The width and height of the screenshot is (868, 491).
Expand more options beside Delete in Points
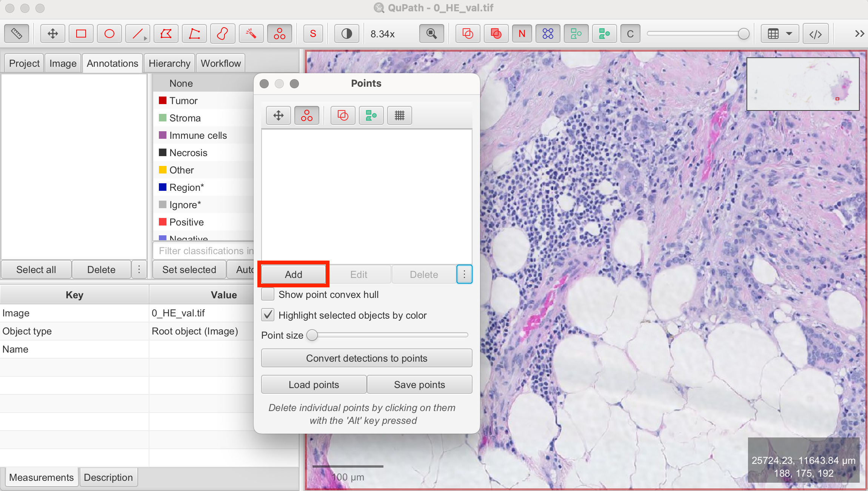tap(464, 274)
